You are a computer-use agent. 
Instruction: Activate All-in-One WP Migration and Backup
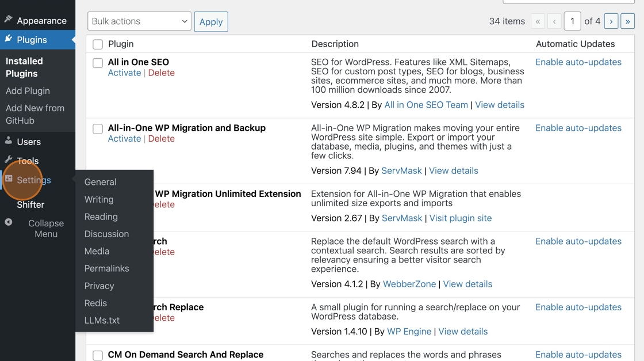click(124, 139)
